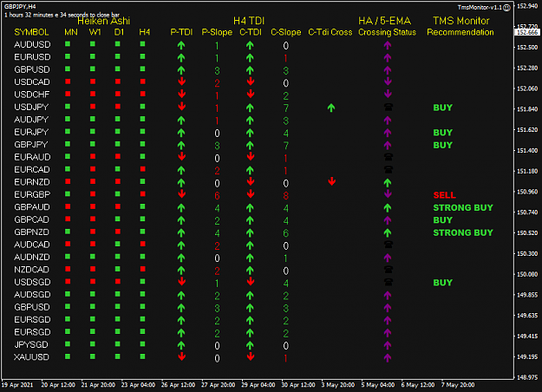542x392 pixels.
Task: Click EURAUD's red P-TDI down arrow
Action: click(x=181, y=157)
